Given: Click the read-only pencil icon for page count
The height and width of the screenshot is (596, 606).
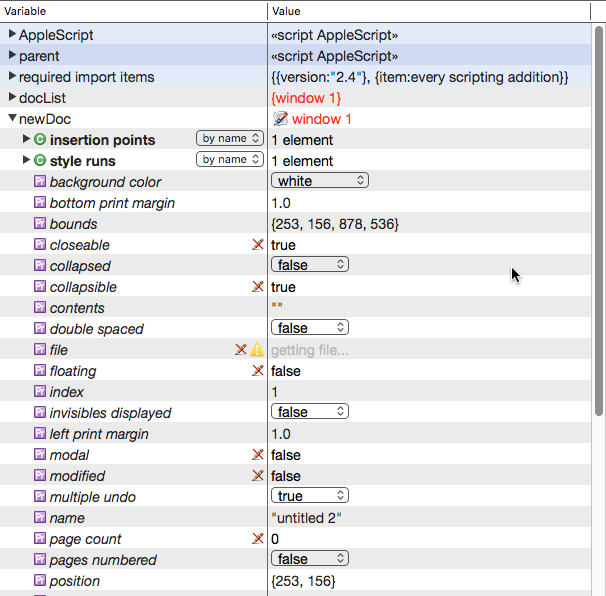Looking at the screenshot, I should pyautogui.click(x=257, y=539).
